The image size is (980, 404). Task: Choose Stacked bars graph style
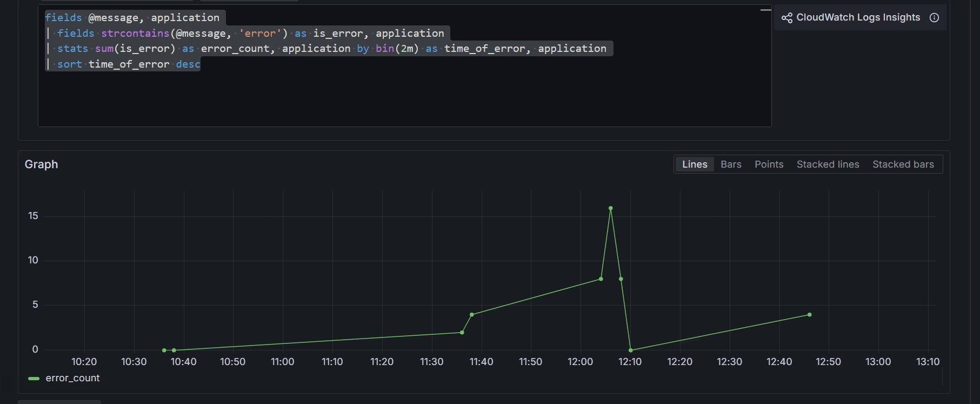[x=903, y=164]
